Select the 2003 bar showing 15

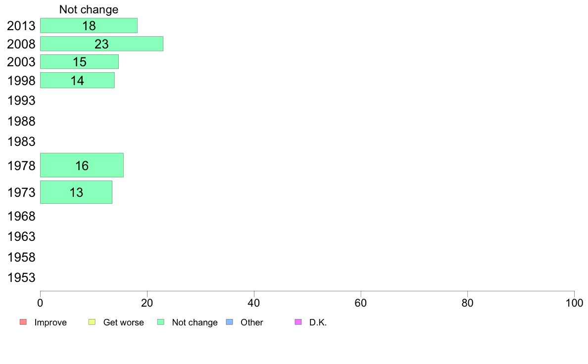(80, 62)
